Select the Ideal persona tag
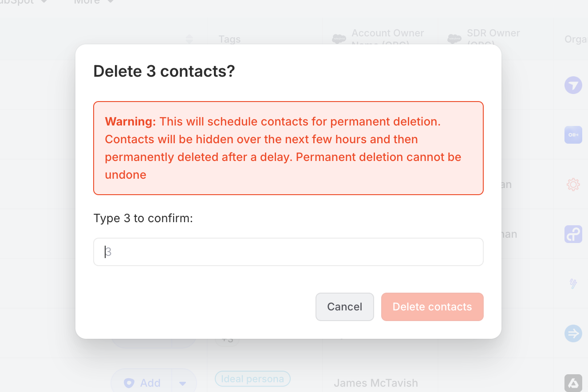588x392 pixels. tap(253, 379)
